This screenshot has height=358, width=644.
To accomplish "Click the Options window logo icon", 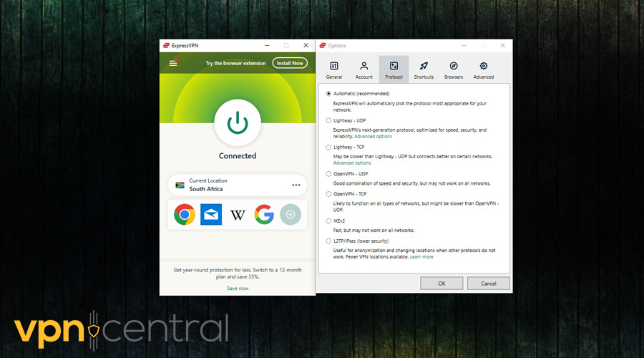I will pos(323,46).
